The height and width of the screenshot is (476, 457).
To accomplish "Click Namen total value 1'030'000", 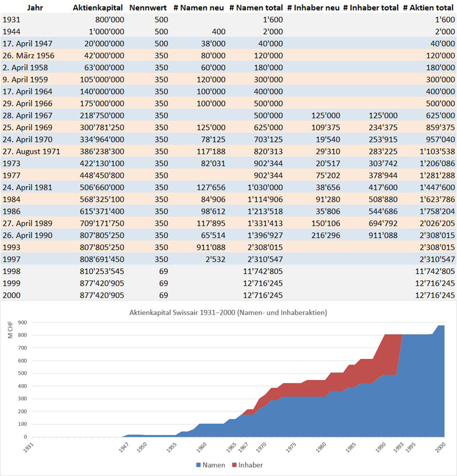I will pos(265,187).
